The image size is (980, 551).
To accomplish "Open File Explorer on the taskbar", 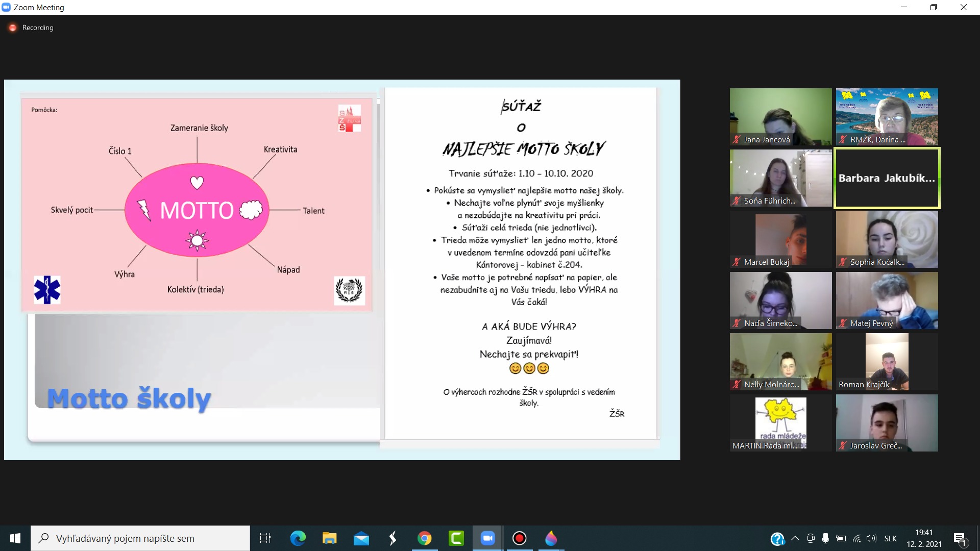I will (330, 538).
